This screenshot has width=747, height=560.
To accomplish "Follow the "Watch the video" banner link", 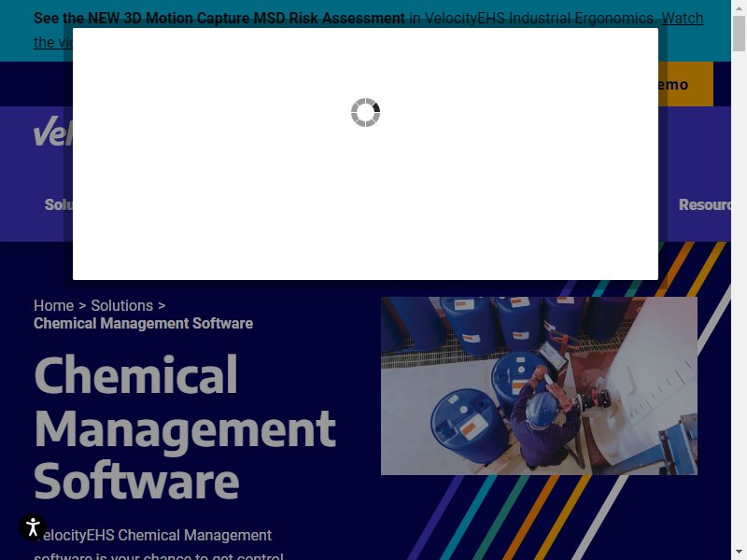I will (x=683, y=18).
